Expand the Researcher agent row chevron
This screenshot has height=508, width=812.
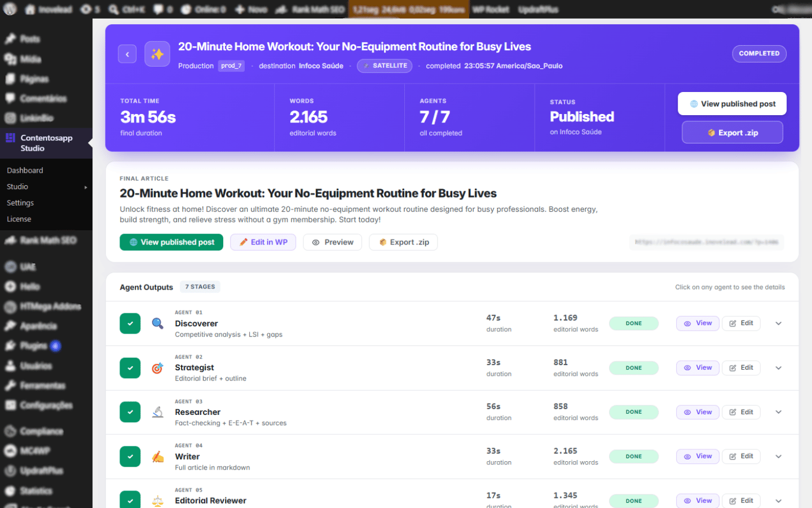(778, 412)
